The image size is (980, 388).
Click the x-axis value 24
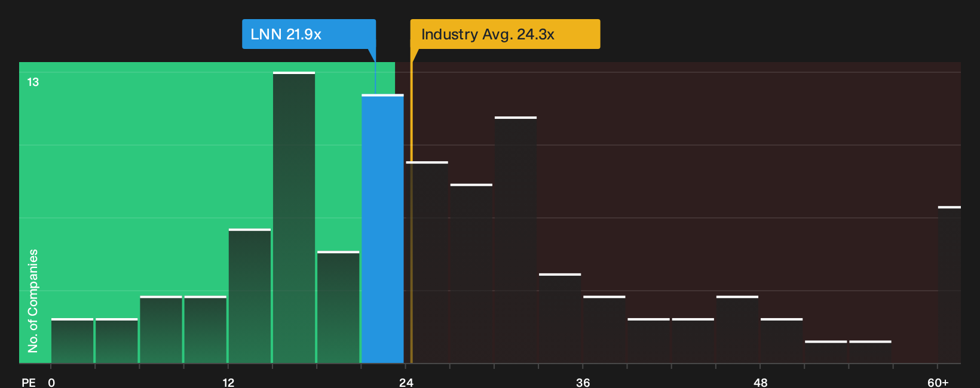(x=406, y=382)
